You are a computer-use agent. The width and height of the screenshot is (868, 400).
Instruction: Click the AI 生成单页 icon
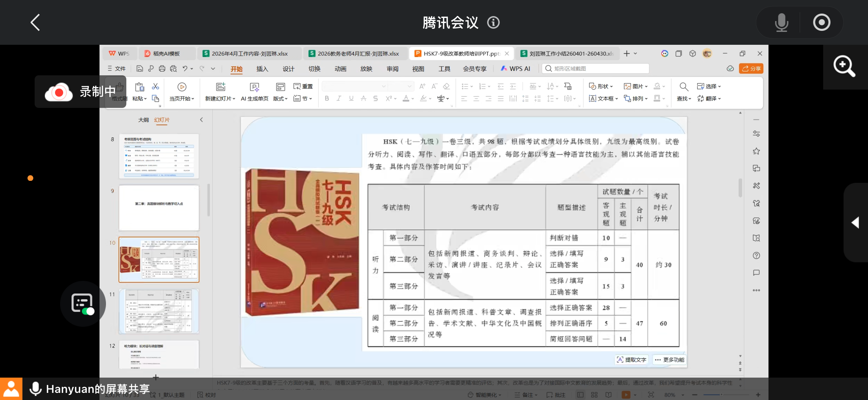point(254,88)
